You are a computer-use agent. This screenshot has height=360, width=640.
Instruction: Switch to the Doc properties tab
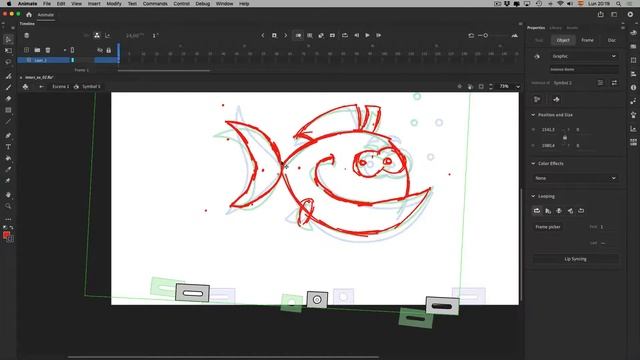pyautogui.click(x=611, y=40)
